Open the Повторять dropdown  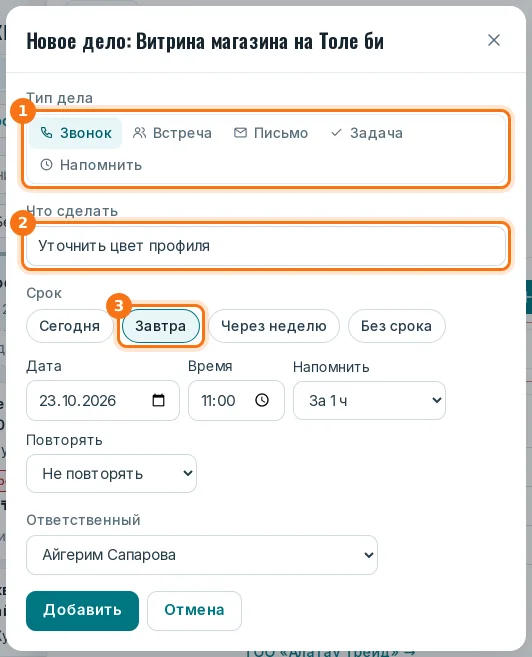pos(111,473)
